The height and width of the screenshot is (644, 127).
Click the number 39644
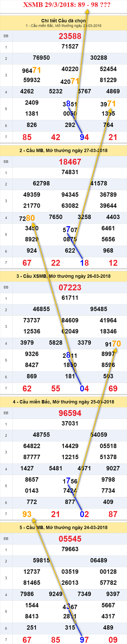(108, 205)
